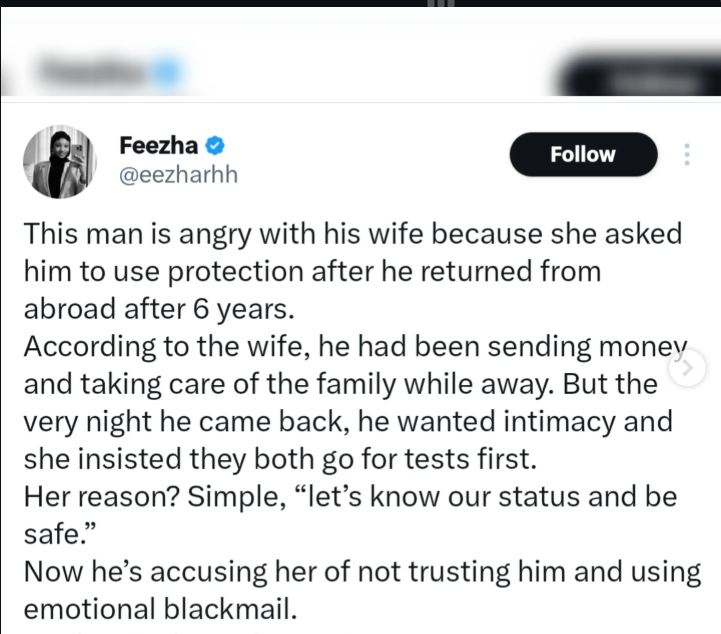
Task: Open the three-dot more options menu
Action: pyautogui.click(x=687, y=155)
